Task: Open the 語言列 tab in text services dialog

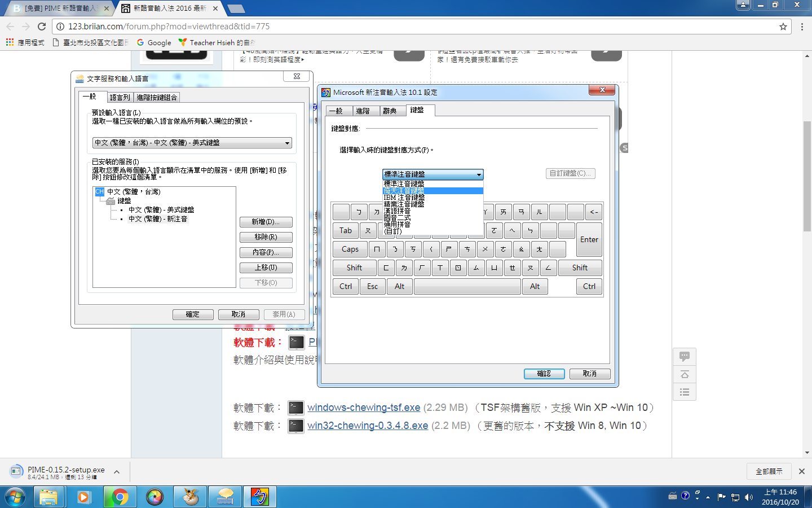Action: click(120, 97)
